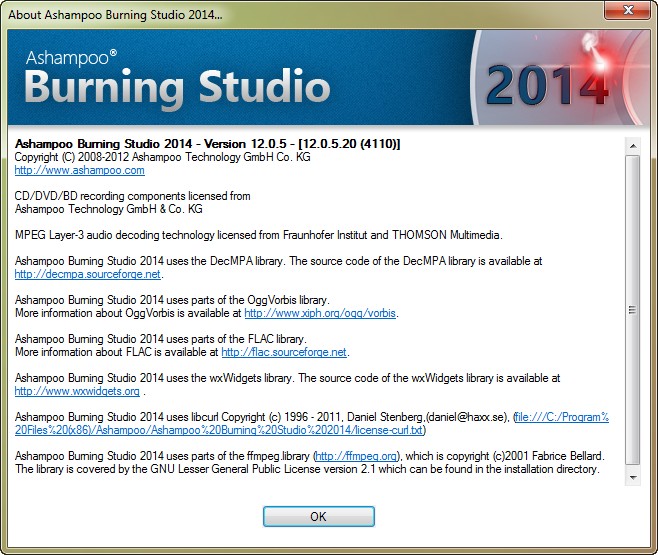Click the vertical scrollbar thumb
This screenshot has width=658, height=555.
(x=633, y=310)
